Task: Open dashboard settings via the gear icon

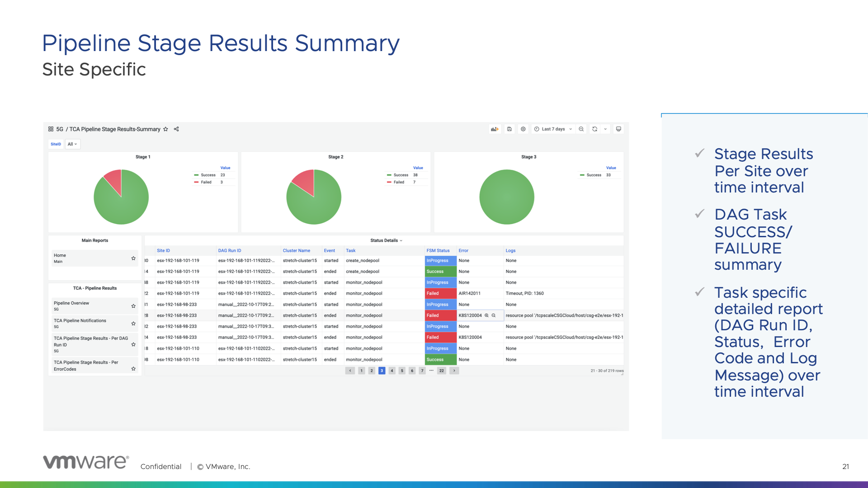Action: click(x=523, y=129)
